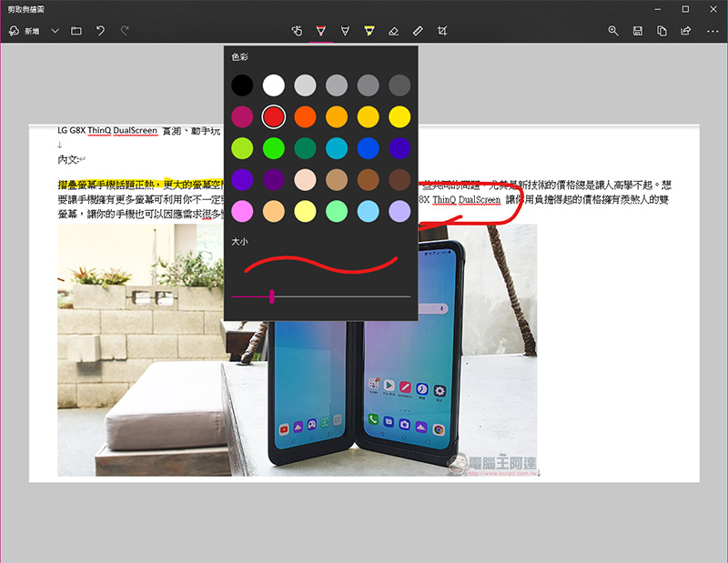Pick the lime green color swatch

(242, 148)
